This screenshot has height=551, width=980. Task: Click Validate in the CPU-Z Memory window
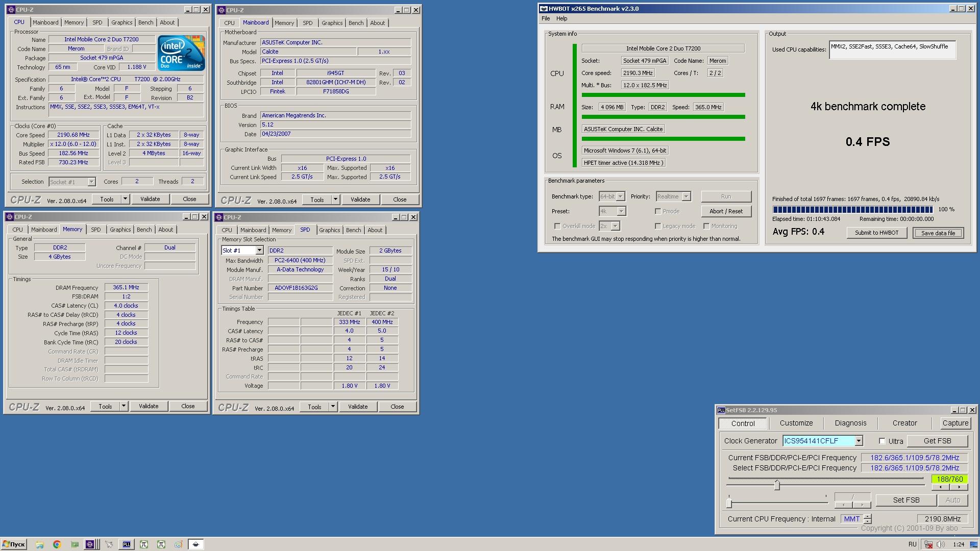149,407
